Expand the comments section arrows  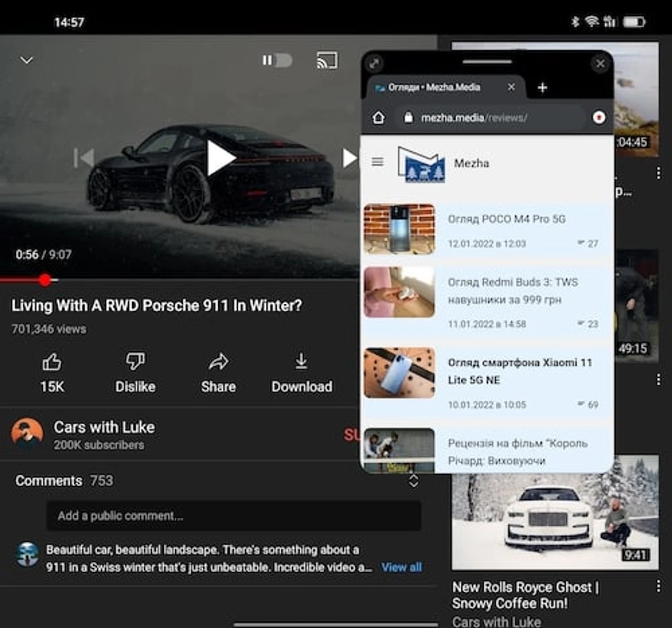pyautogui.click(x=413, y=481)
